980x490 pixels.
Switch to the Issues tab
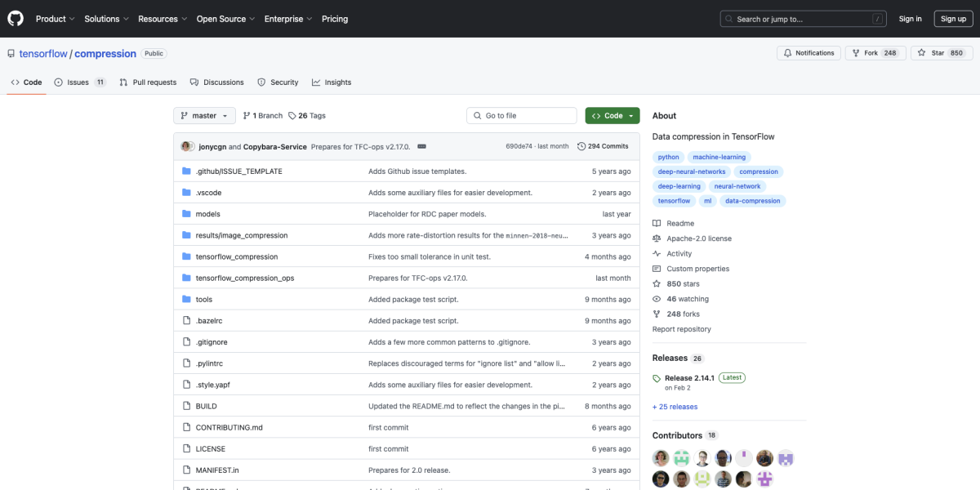click(x=79, y=82)
